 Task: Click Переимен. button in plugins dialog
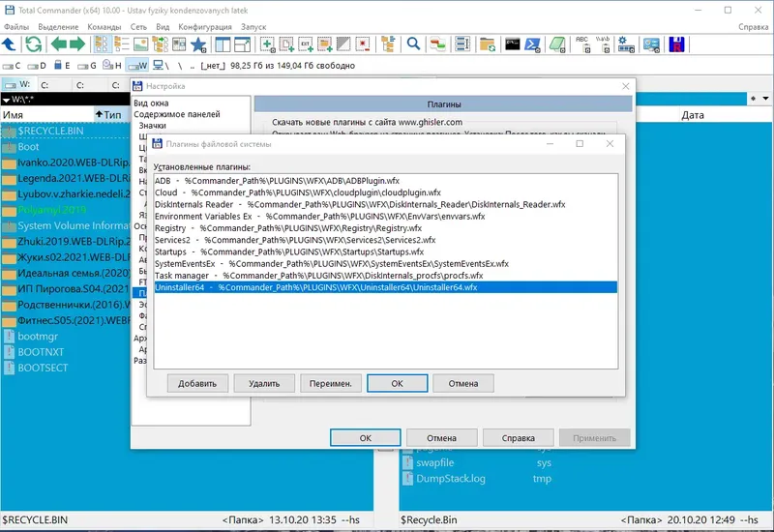pos(331,383)
